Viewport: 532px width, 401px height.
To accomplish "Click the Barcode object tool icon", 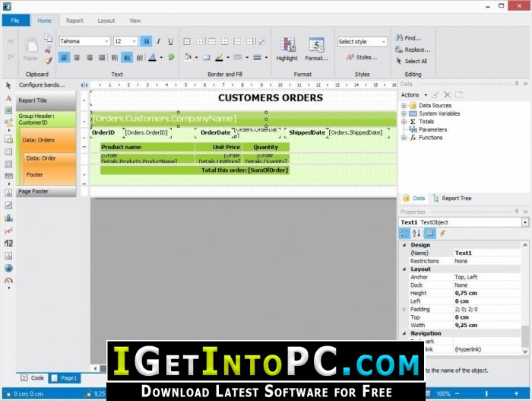I will pyautogui.click(x=8, y=176).
